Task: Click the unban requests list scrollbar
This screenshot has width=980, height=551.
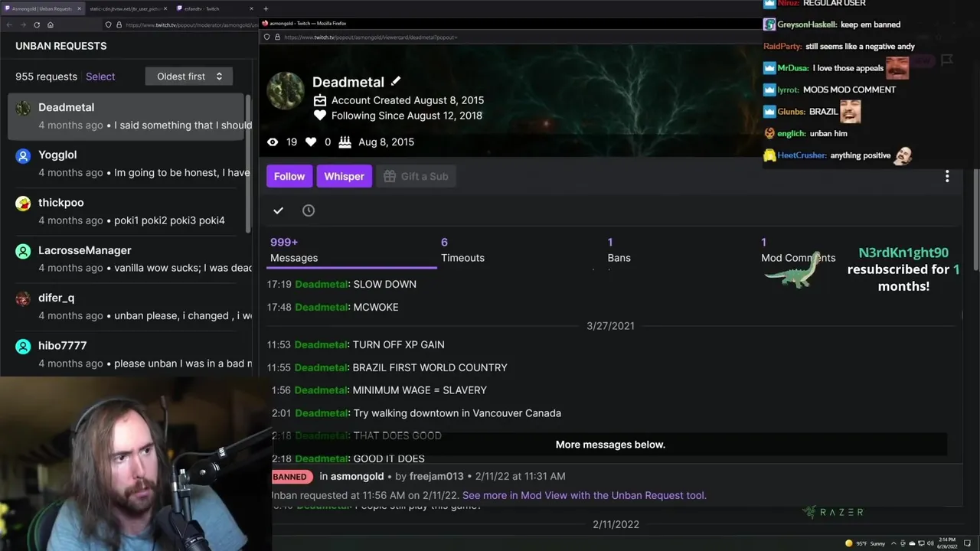Action: (x=248, y=165)
